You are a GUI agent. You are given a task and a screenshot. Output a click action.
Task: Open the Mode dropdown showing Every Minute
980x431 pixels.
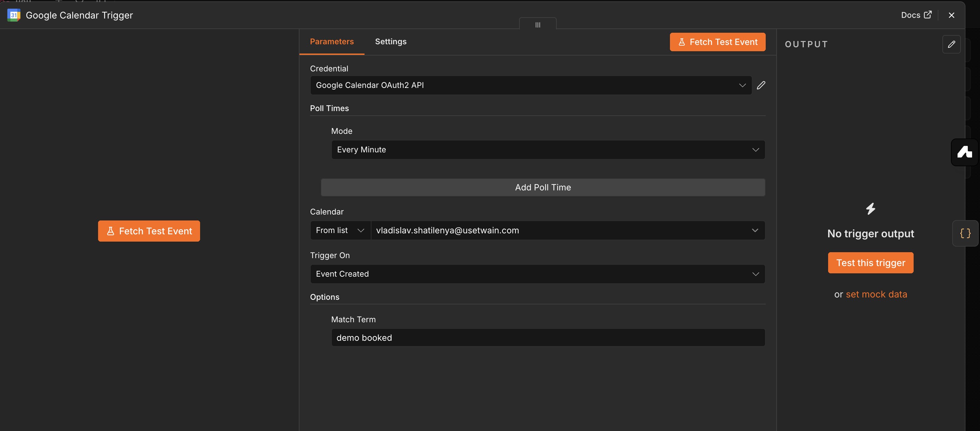click(548, 150)
